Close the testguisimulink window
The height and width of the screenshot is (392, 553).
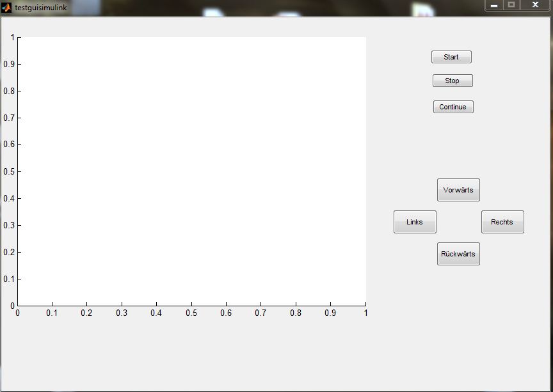[x=535, y=5]
